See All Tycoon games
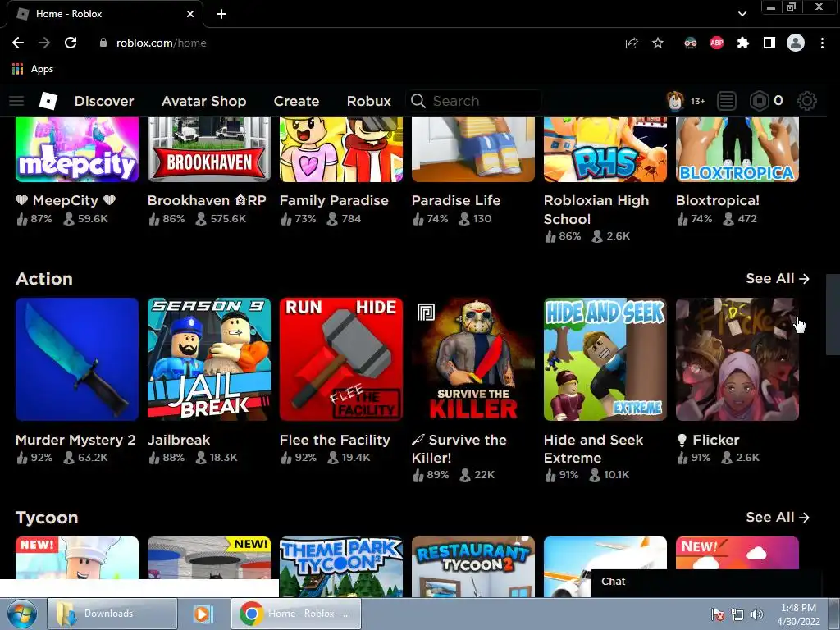Image resolution: width=840 pixels, height=630 pixels. pyautogui.click(x=778, y=517)
